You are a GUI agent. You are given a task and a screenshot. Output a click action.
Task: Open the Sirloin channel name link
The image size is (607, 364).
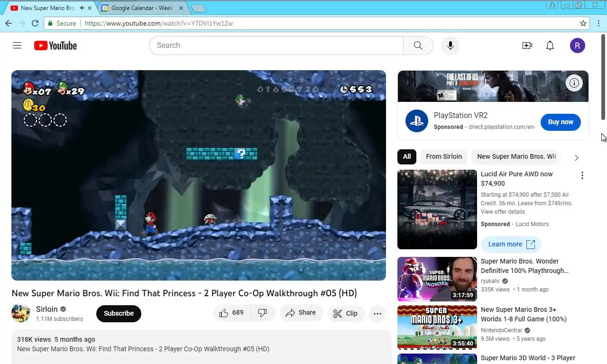tap(47, 309)
